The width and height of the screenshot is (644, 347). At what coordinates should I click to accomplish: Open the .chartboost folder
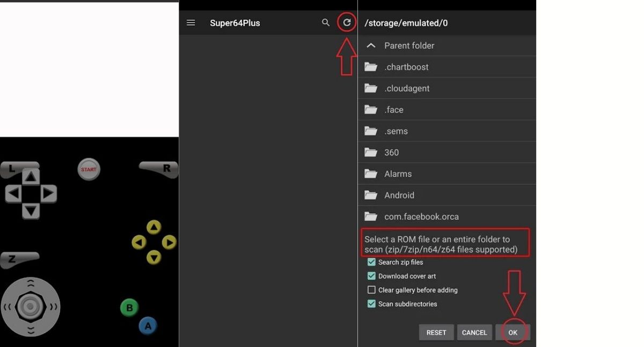point(406,67)
